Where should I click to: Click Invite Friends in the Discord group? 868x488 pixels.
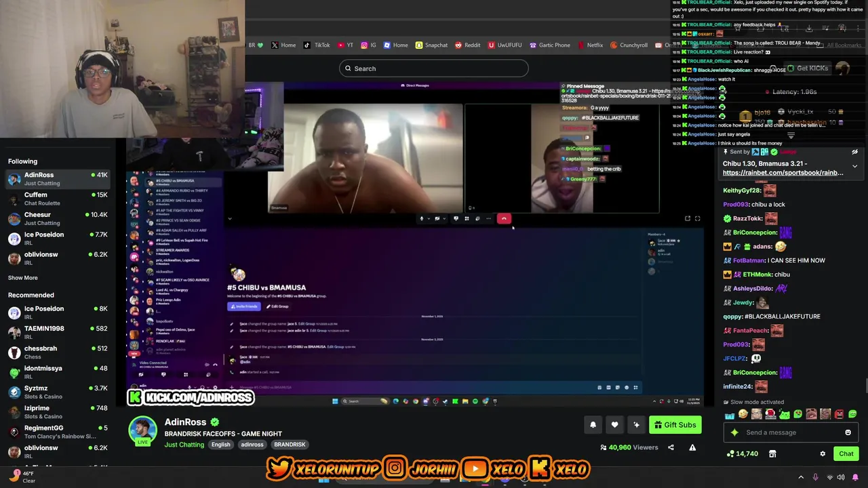click(x=244, y=306)
